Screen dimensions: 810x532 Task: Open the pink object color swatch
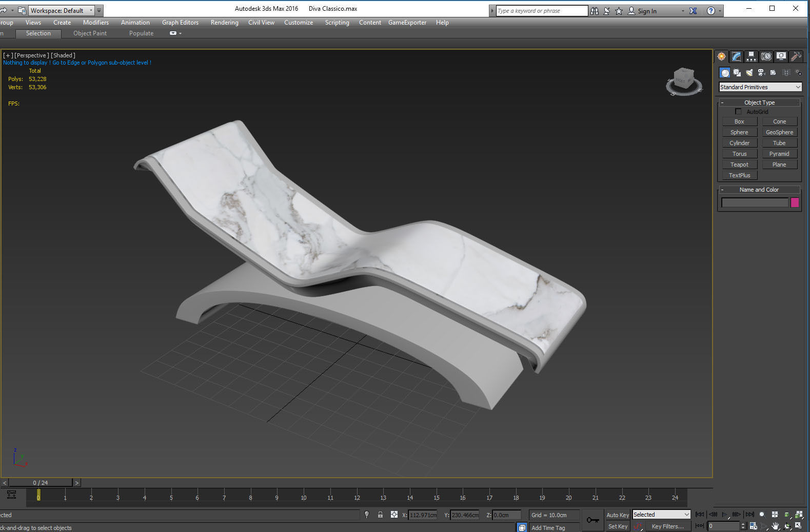coord(795,202)
